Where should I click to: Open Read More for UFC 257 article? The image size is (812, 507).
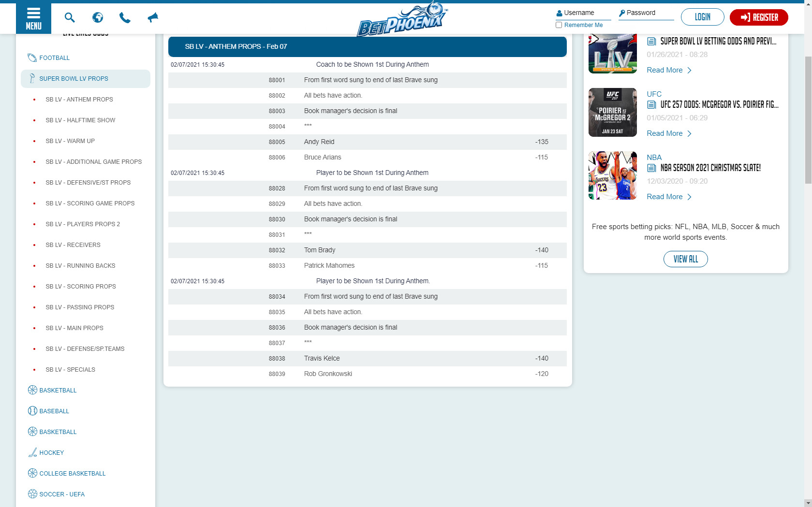pyautogui.click(x=669, y=133)
